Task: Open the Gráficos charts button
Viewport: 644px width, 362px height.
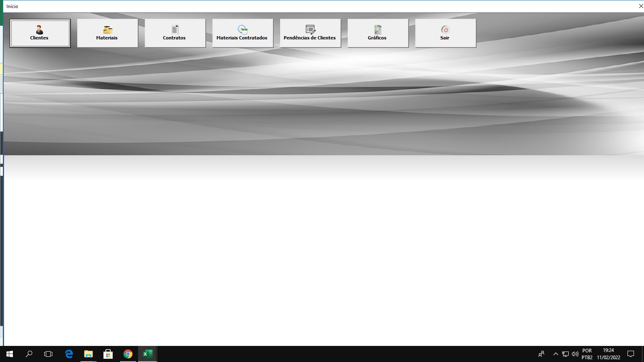Action: pos(378,33)
